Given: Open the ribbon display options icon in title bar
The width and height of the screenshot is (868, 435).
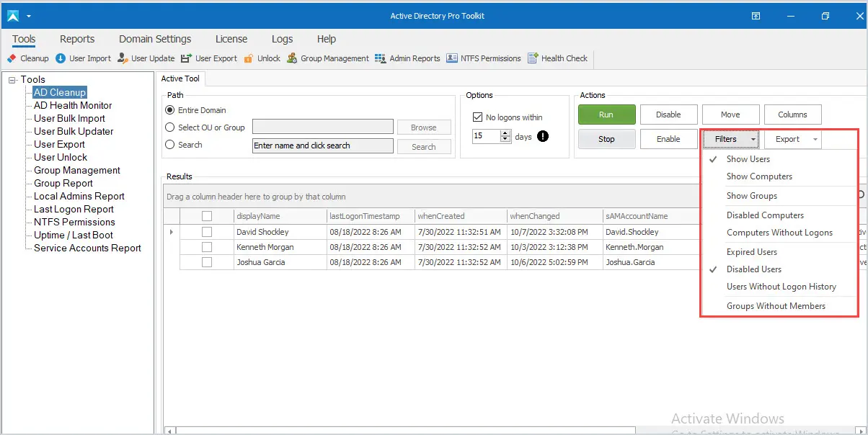Looking at the screenshot, I should (x=756, y=16).
